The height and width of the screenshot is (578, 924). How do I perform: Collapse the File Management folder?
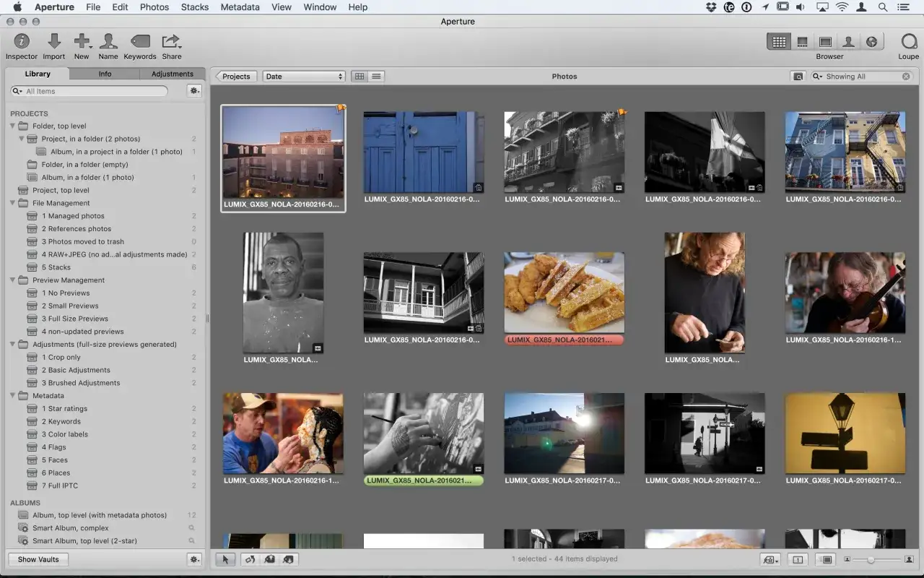[x=13, y=203]
